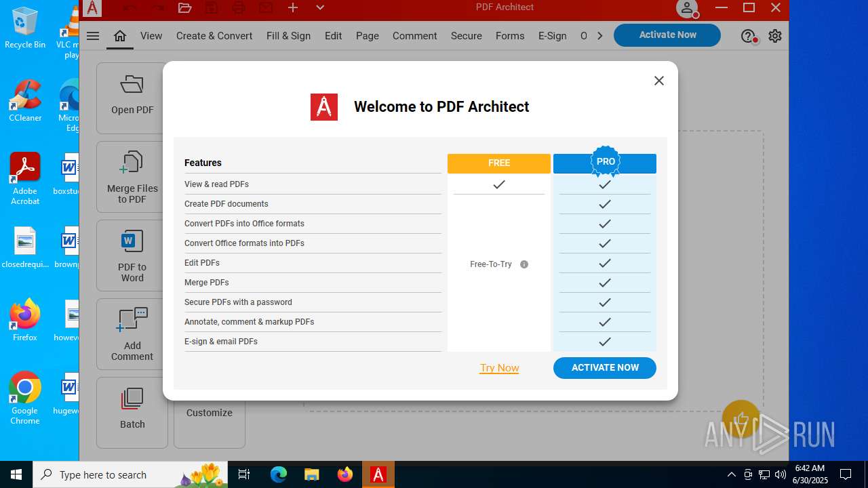
Task: Click the save icon in title bar
Action: (212, 8)
